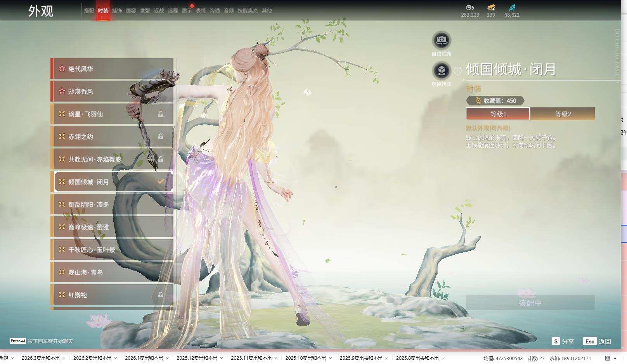Expand the dropdown arrow on 2025.8卖出去和不出 tab
This screenshot has height=364, width=627.
point(443,358)
